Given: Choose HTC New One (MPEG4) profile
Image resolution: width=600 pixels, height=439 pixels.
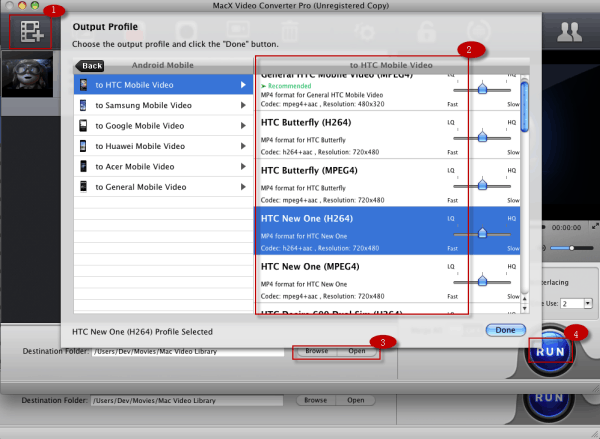Looking at the screenshot, I should [387, 279].
